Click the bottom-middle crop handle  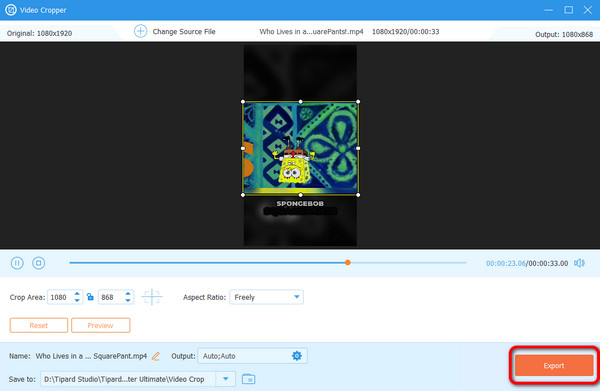coord(300,195)
